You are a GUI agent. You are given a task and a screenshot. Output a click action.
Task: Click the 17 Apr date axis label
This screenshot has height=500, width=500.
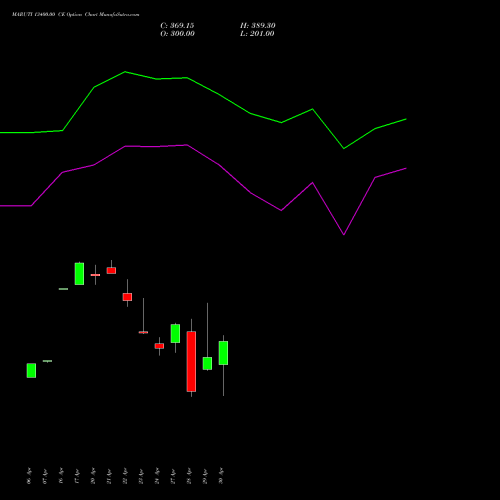pos(77,476)
